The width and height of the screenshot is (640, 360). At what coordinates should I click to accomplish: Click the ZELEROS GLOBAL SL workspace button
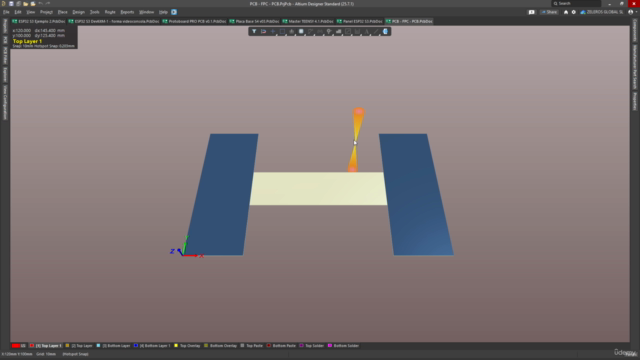point(602,12)
